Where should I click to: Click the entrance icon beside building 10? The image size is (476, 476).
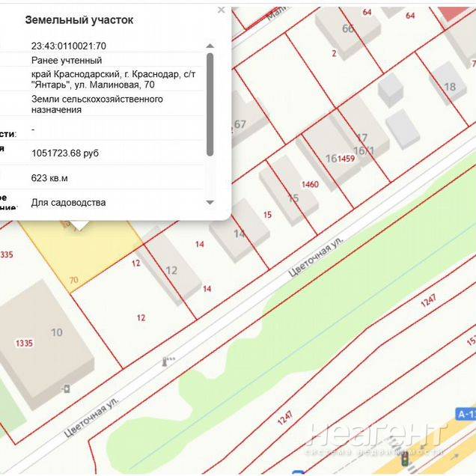pyautogui.click(x=67, y=388)
